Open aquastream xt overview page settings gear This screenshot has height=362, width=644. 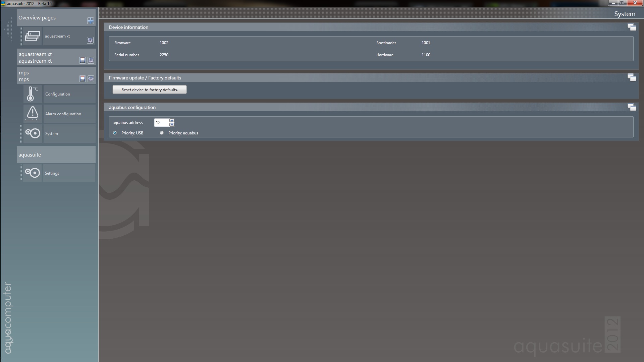(90, 40)
